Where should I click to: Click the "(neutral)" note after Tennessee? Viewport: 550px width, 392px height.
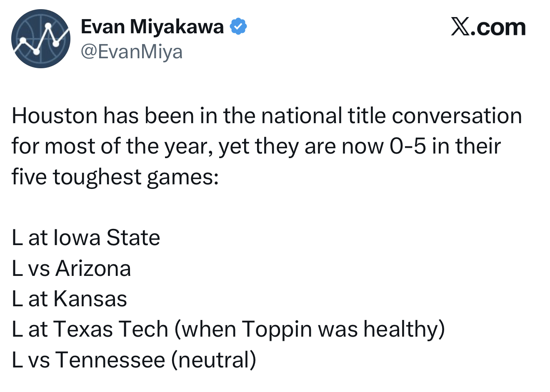point(214,360)
